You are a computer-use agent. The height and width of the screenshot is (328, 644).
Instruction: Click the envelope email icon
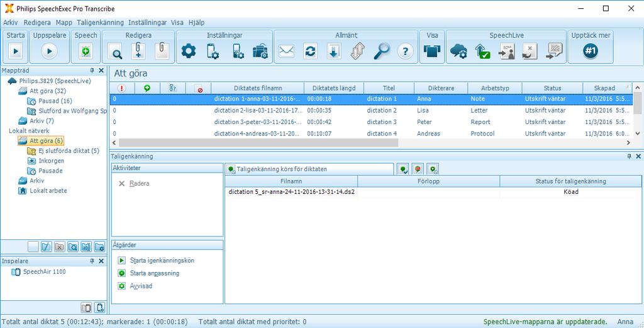click(286, 52)
